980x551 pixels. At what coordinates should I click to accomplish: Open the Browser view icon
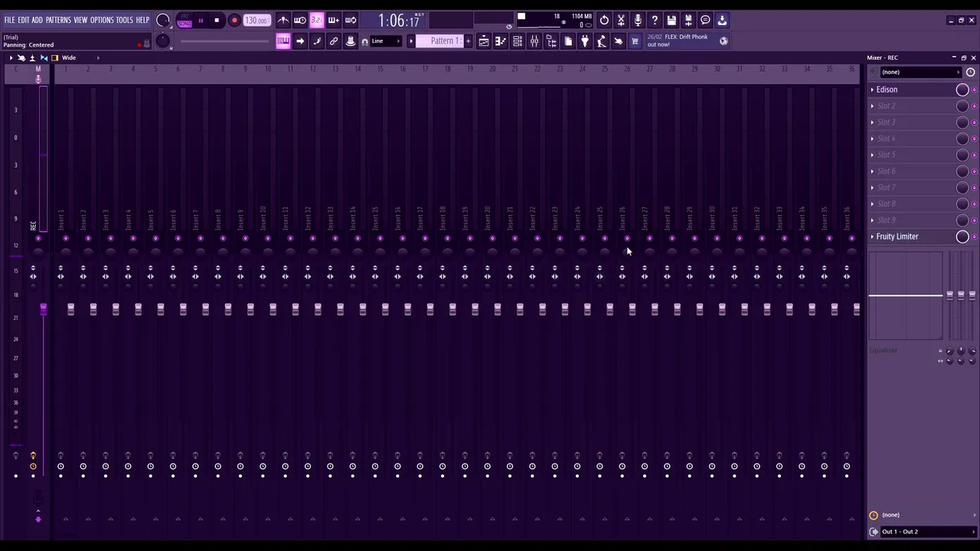click(x=551, y=41)
